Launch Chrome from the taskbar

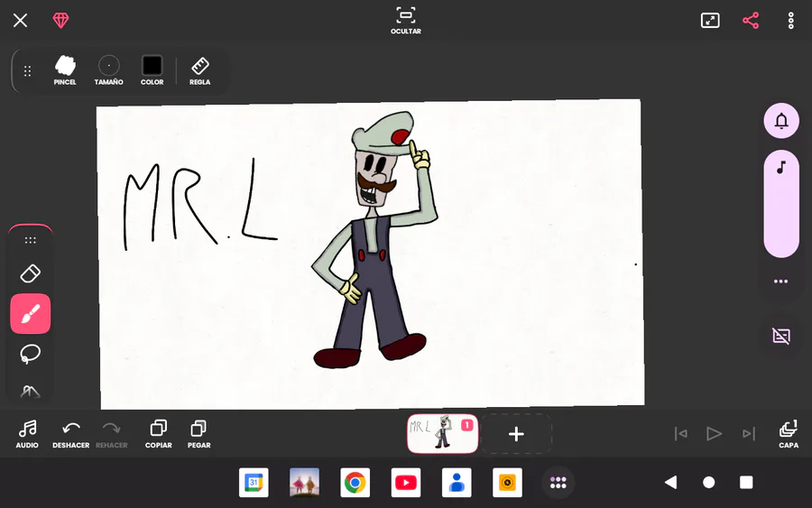click(x=355, y=483)
